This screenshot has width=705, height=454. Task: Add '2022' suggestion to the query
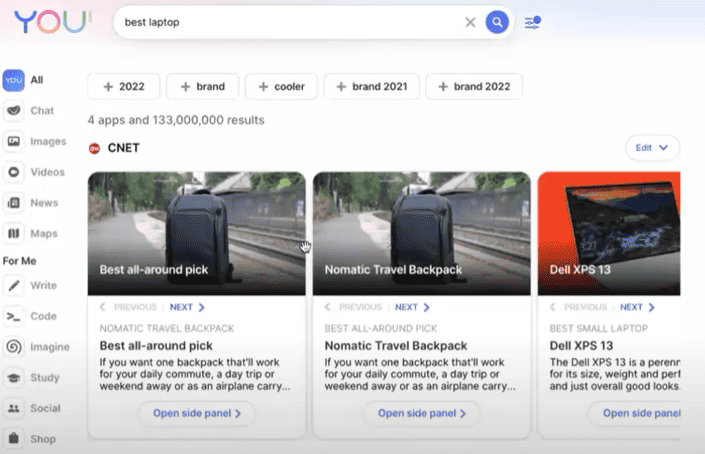124,86
